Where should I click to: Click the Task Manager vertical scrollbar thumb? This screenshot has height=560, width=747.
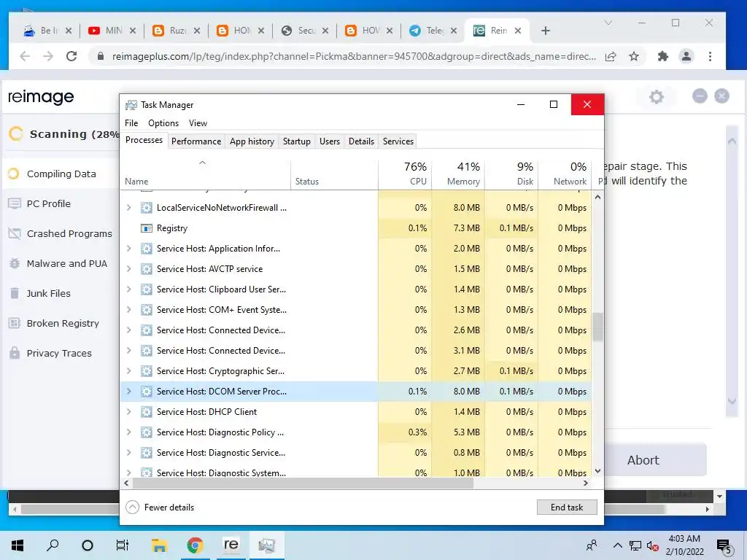[x=597, y=327]
